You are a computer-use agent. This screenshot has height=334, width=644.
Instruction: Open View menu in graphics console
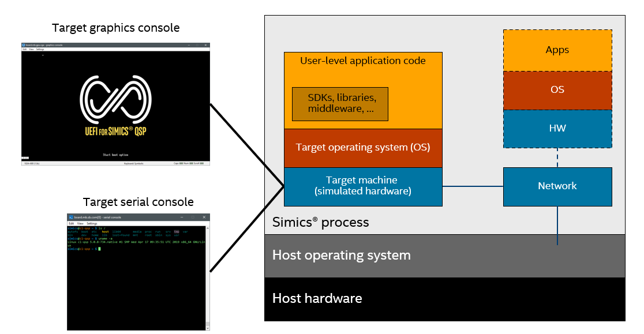click(31, 49)
